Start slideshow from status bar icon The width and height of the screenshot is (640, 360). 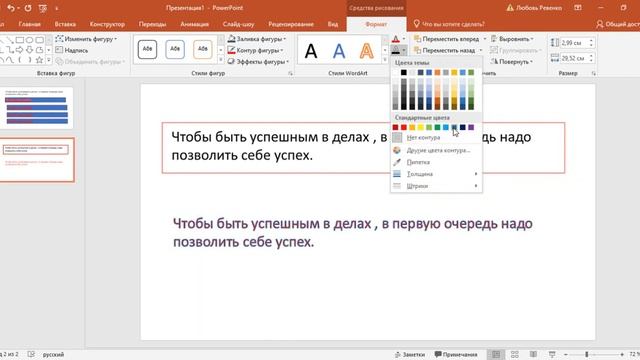click(552, 354)
